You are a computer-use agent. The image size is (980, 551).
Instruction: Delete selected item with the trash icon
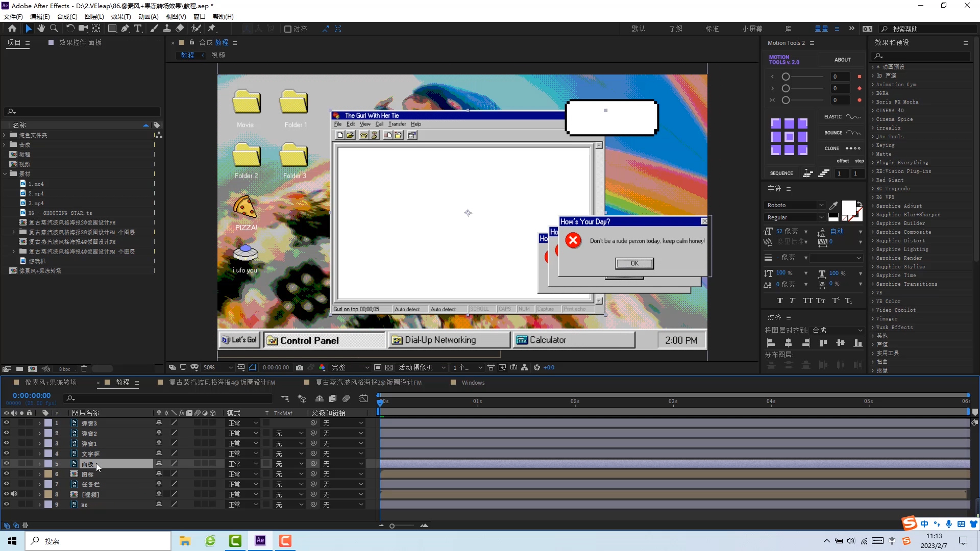pyautogui.click(x=84, y=368)
